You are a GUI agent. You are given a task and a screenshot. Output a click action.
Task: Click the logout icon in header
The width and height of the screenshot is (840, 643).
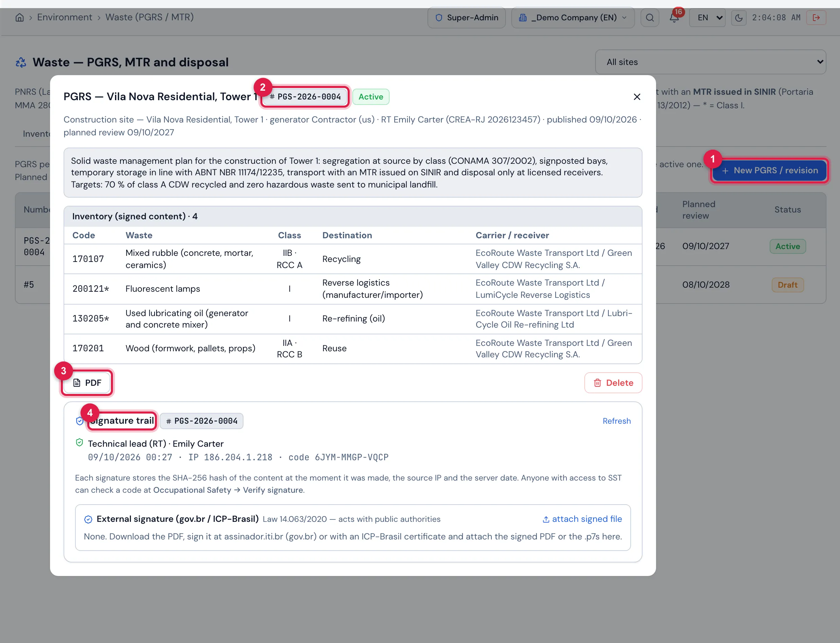click(816, 18)
